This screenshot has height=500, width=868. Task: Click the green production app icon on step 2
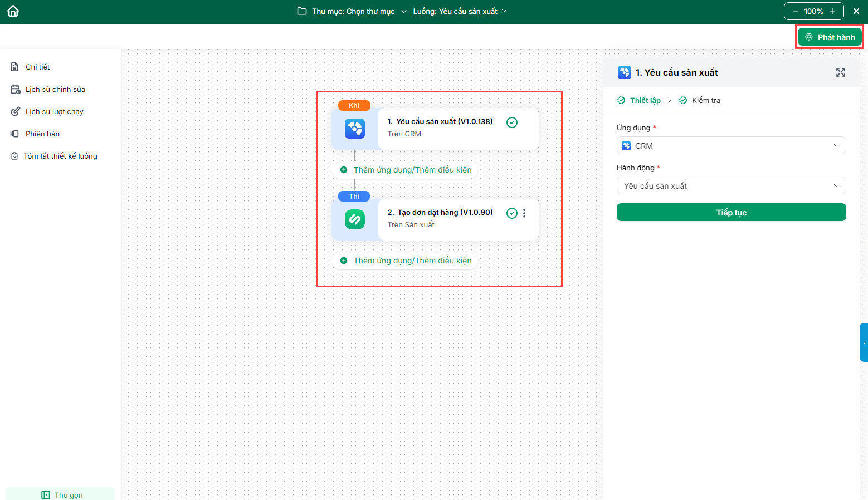click(355, 219)
